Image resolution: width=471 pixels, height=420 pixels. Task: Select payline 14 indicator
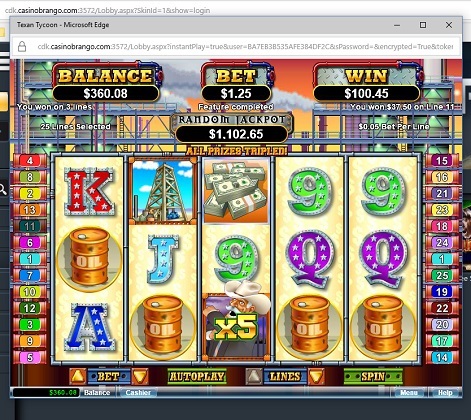pyautogui.click(x=442, y=358)
